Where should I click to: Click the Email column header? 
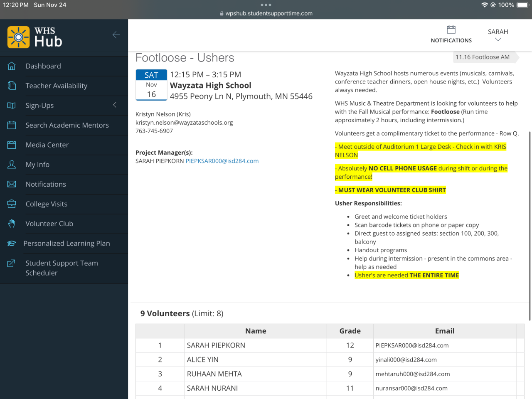pyautogui.click(x=445, y=331)
